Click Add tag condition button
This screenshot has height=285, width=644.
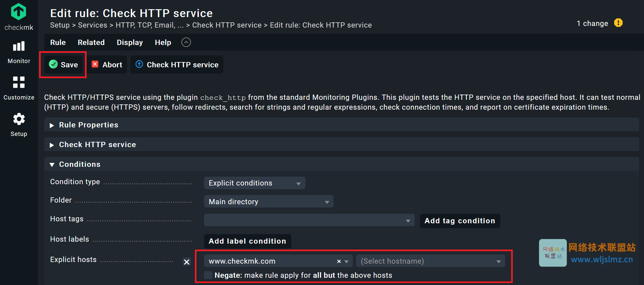coord(460,221)
